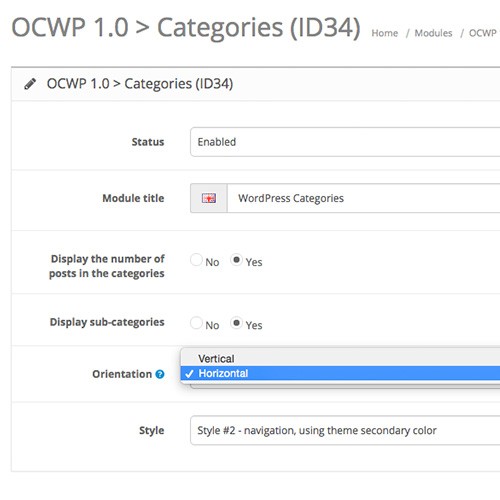The height and width of the screenshot is (500, 500).
Task: Select No for Display sub-categories
Action: coord(196,323)
